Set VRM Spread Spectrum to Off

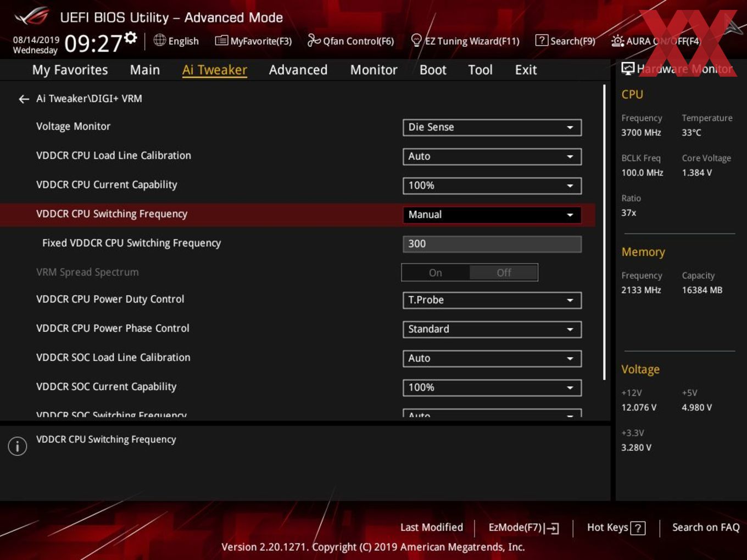point(504,273)
